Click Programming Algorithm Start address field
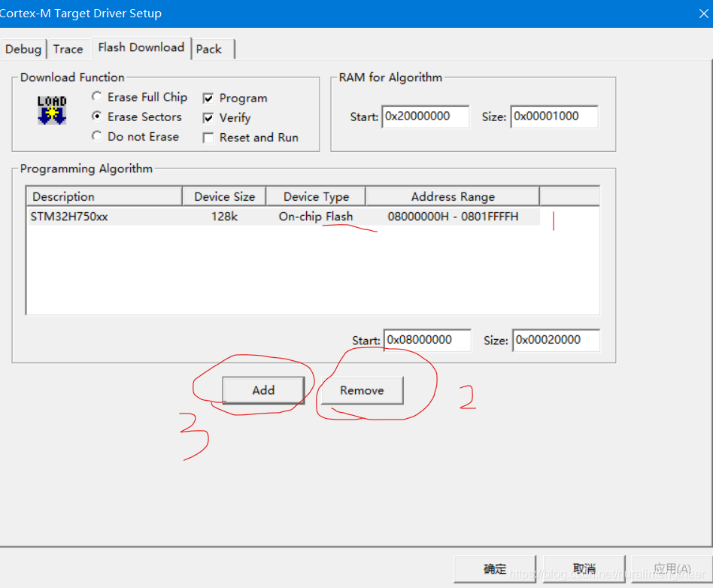This screenshot has height=588, width=713. [x=427, y=340]
